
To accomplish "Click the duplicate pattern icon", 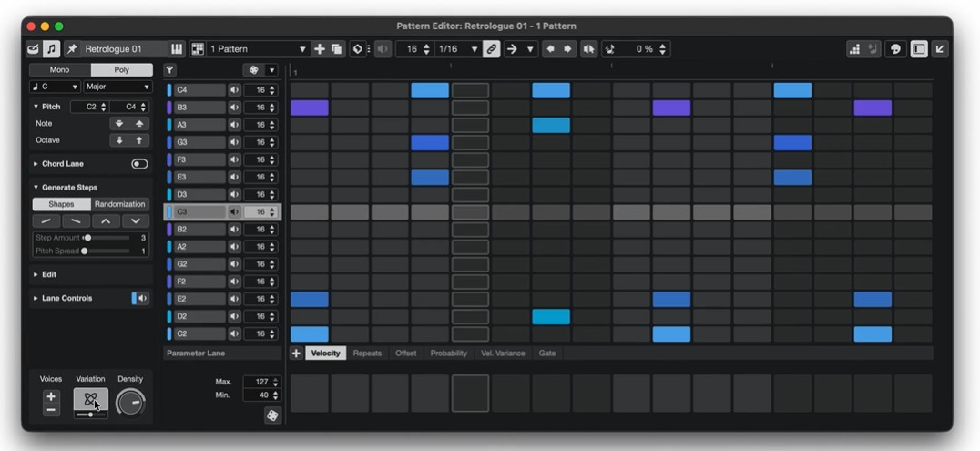I will (336, 49).
